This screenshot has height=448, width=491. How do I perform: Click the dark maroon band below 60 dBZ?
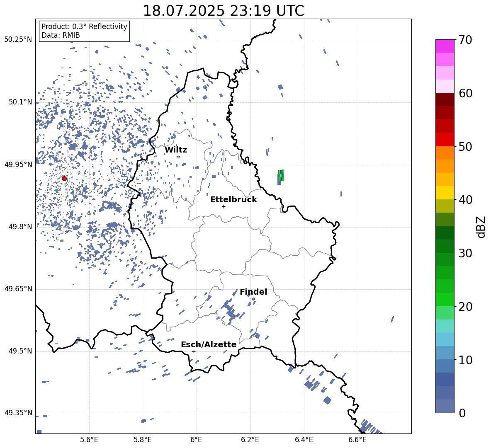pyautogui.click(x=445, y=99)
